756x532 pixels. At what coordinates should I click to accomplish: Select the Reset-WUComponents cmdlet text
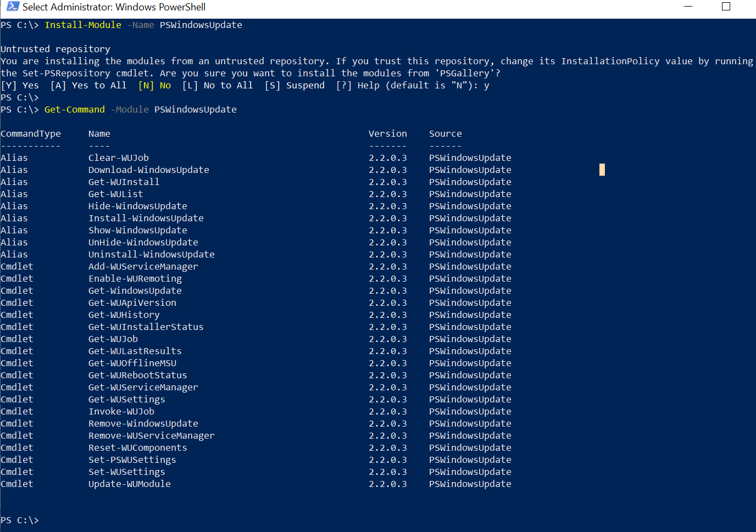(137, 447)
